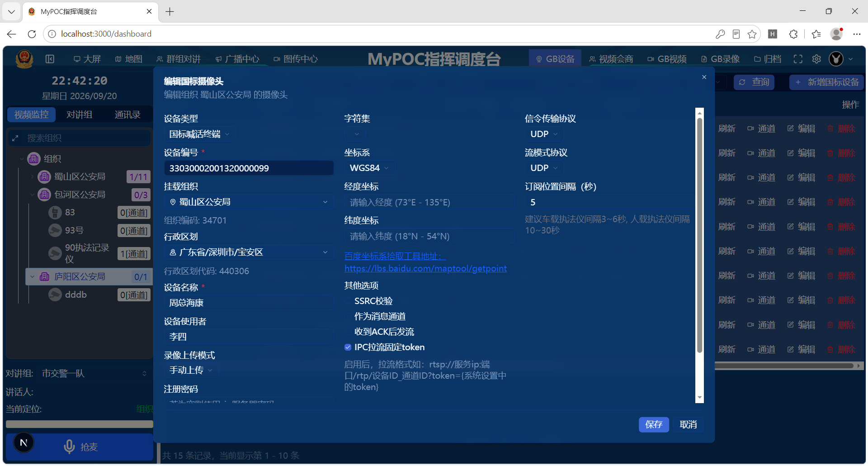
Task: Click the 取消 button
Action: click(x=688, y=424)
